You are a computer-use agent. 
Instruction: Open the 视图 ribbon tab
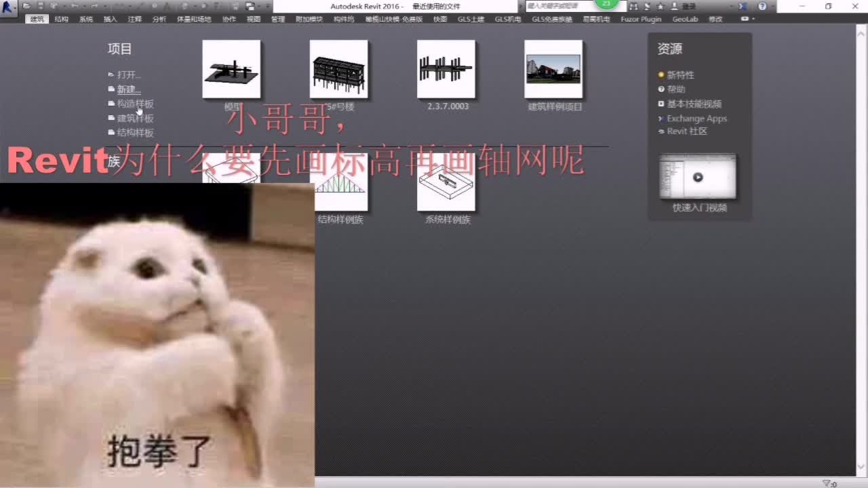(x=254, y=19)
